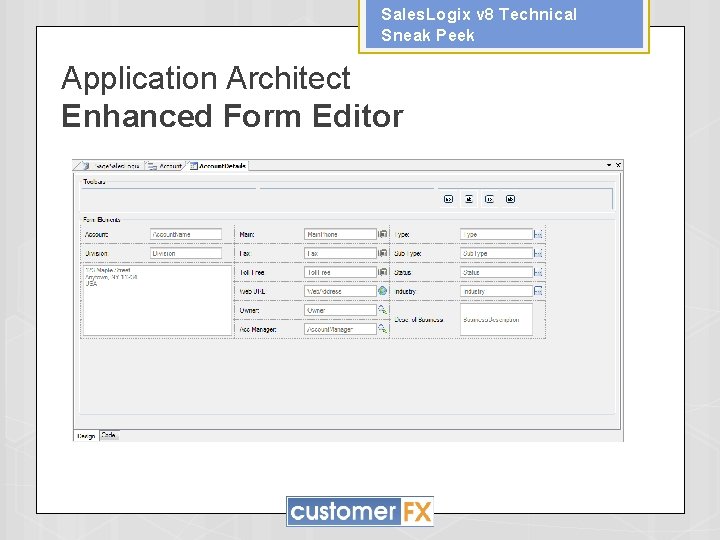The image size is (720, 540).
Task: Select the Status input field
Action: [496, 272]
